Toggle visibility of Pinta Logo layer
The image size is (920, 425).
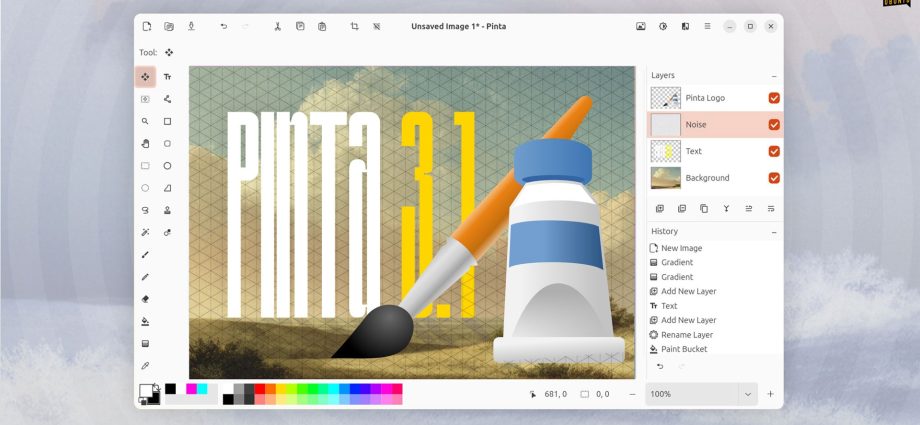774,98
